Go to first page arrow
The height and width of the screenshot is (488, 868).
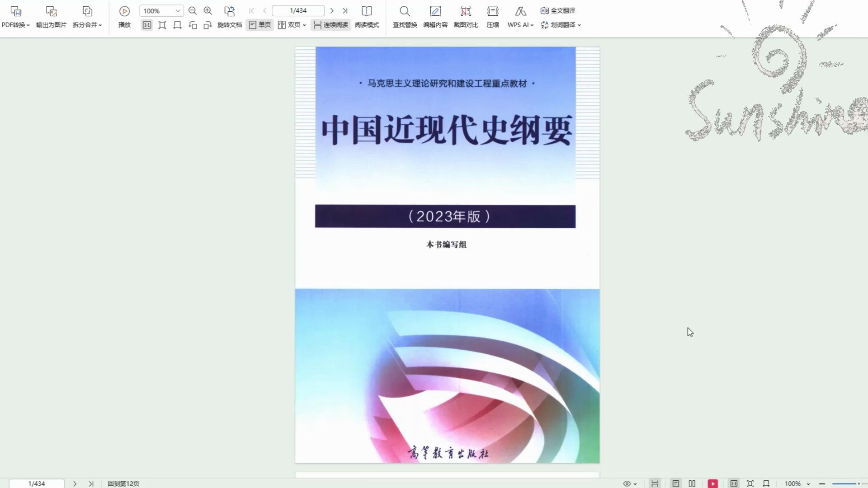point(251,11)
